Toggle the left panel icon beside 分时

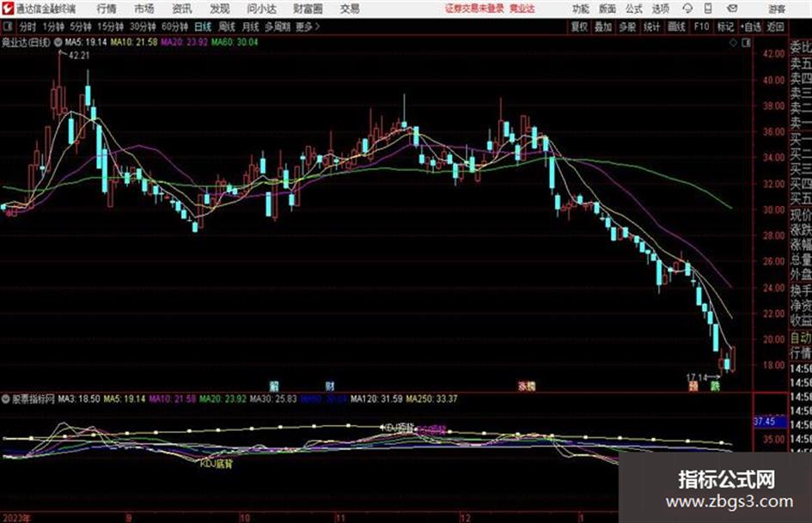(x=7, y=27)
